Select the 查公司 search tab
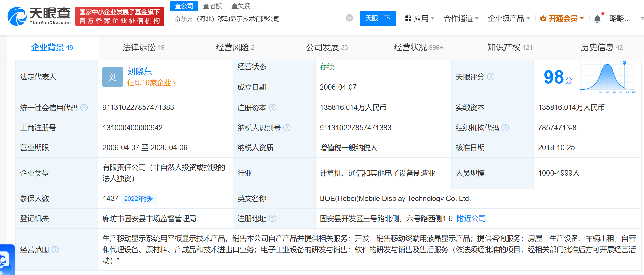Screen dimensions: 644x275 184,6
